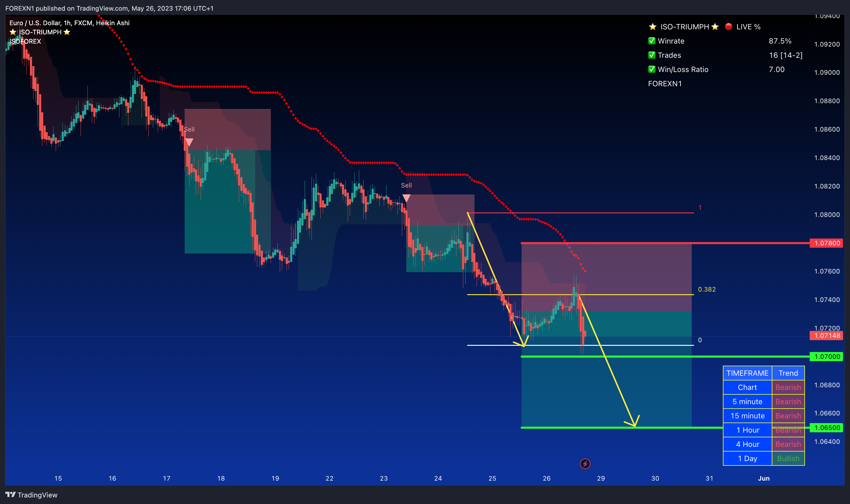
Task: Click the 5 minute timeframe cell
Action: click(747, 401)
